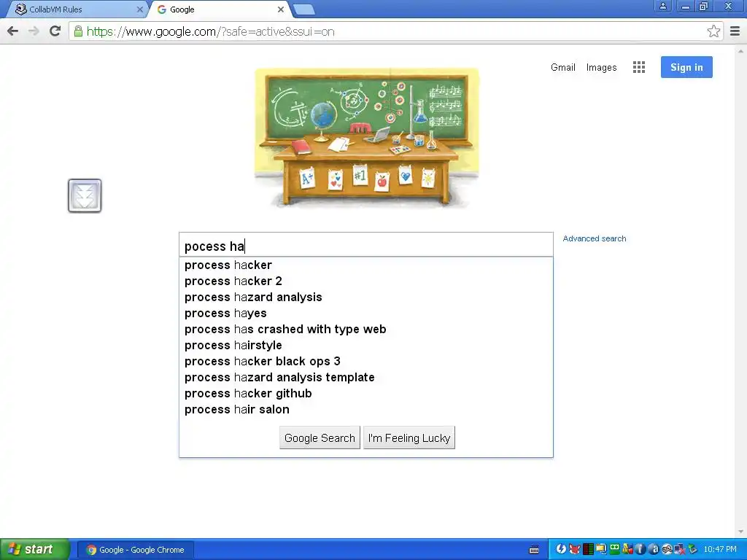Go back using the browser back arrow

point(13,31)
